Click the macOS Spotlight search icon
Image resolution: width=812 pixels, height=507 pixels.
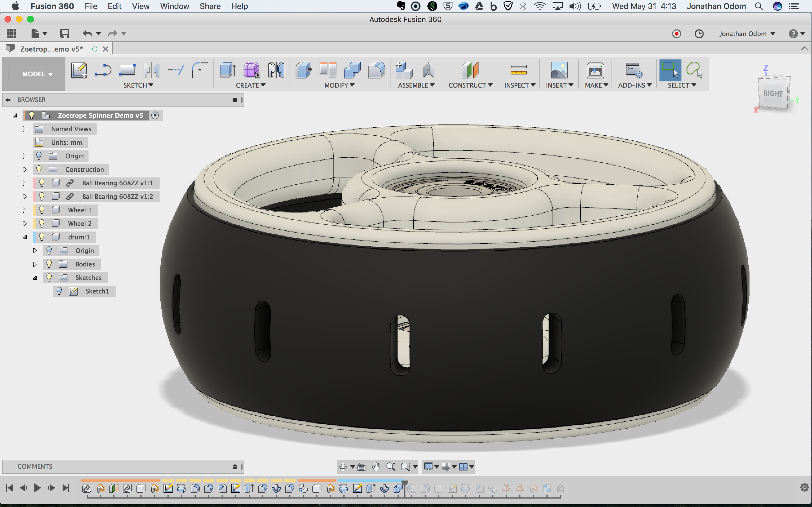[x=759, y=6]
